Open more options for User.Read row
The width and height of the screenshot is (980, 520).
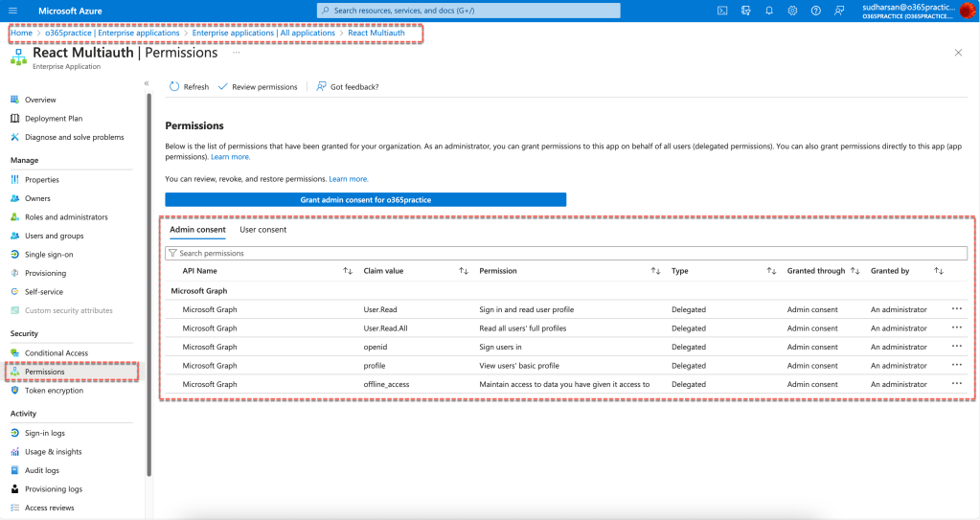[x=956, y=309]
